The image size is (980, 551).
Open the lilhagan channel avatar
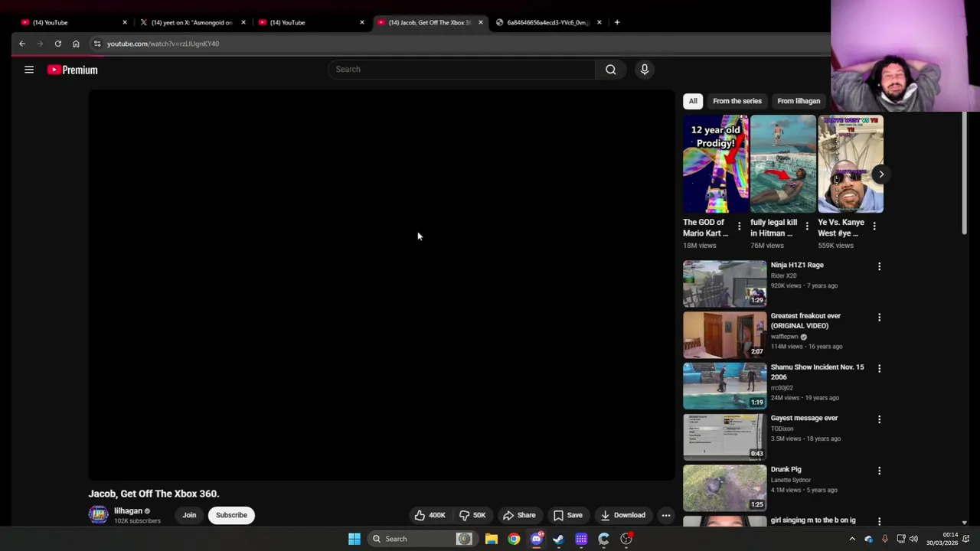click(98, 515)
